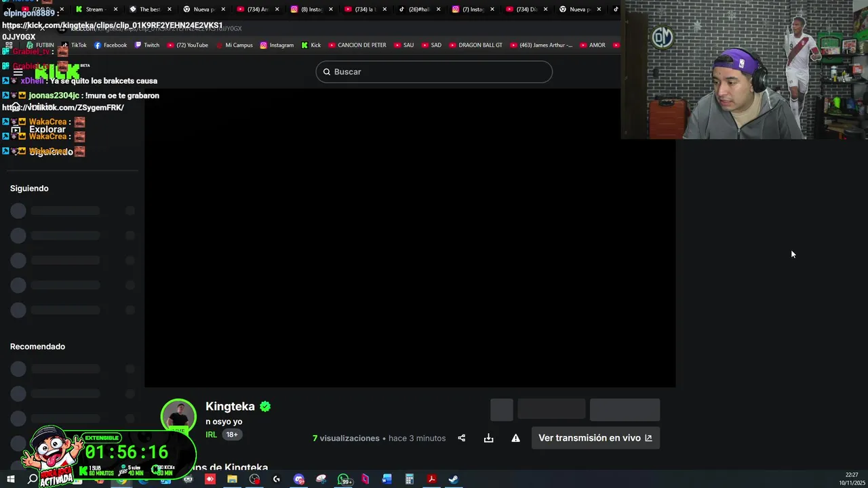Open the TikTok bookmark
This screenshot has height=488, width=868.
[x=75, y=45]
